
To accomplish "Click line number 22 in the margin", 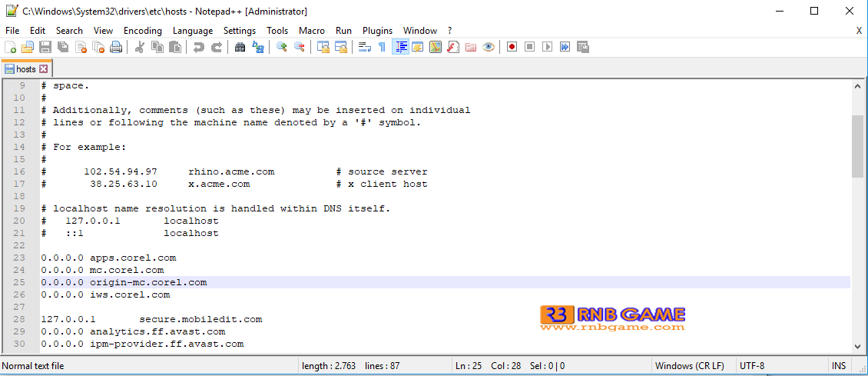I will pyautogui.click(x=19, y=245).
